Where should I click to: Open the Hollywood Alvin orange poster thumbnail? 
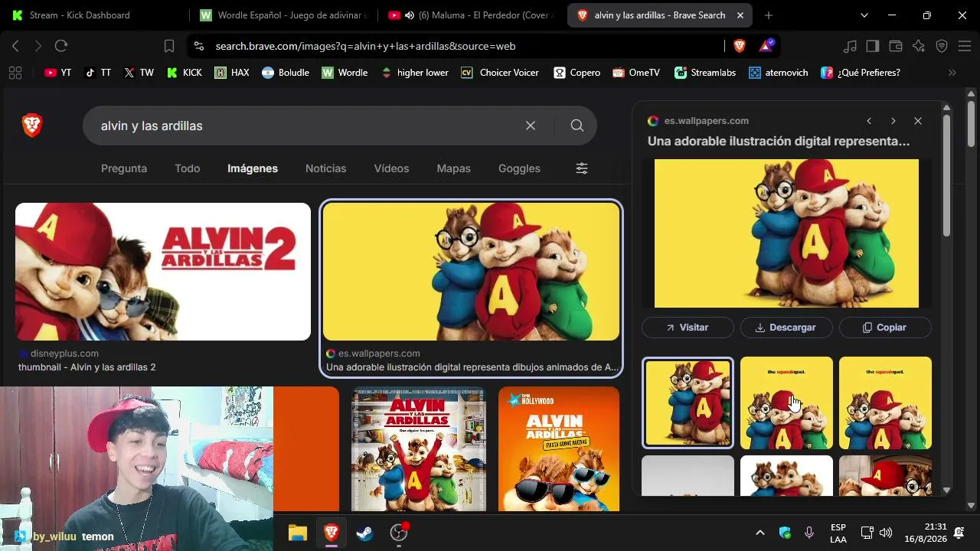559,448
